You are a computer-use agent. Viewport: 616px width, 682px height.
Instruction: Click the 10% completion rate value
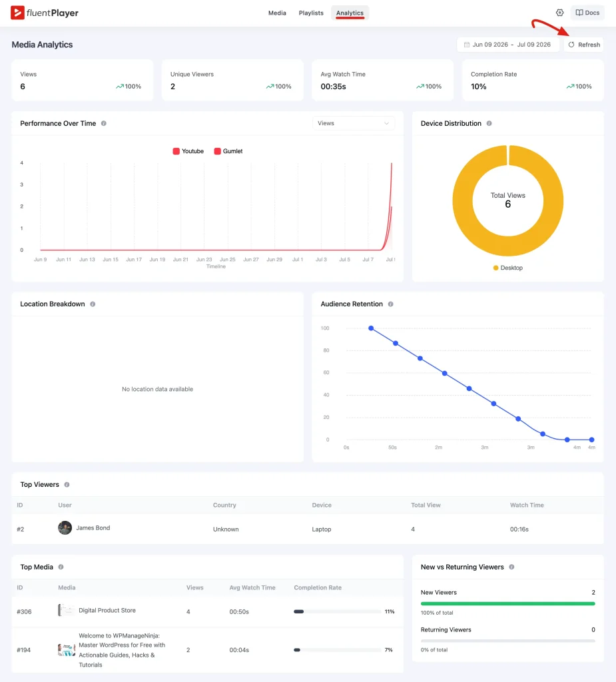(x=479, y=87)
